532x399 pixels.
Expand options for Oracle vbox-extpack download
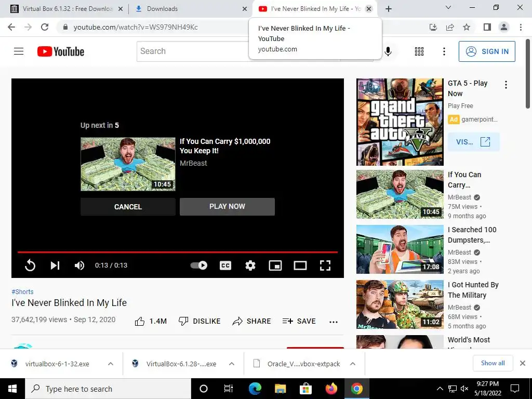click(353, 364)
